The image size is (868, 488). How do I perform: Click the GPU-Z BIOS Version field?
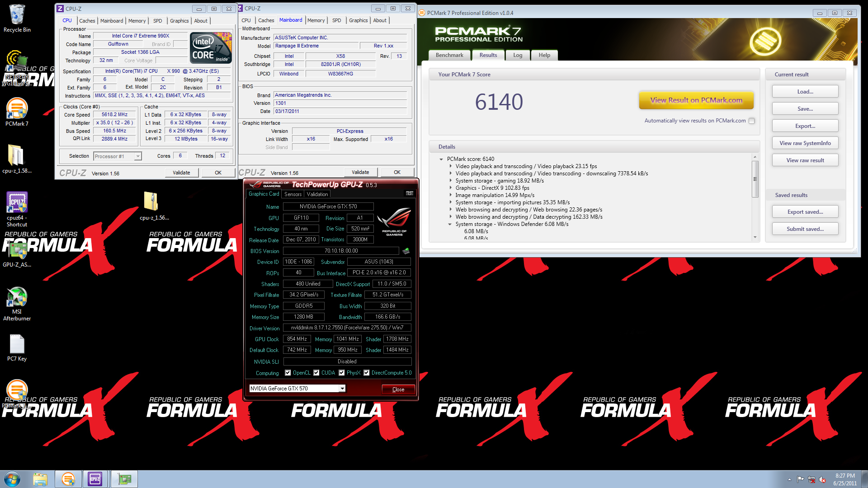(341, 251)
